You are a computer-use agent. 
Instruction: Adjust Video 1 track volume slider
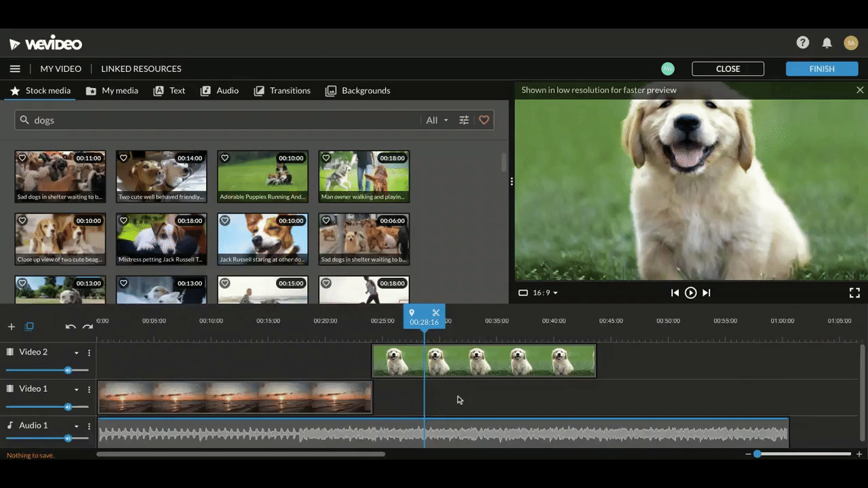point(47,407)
